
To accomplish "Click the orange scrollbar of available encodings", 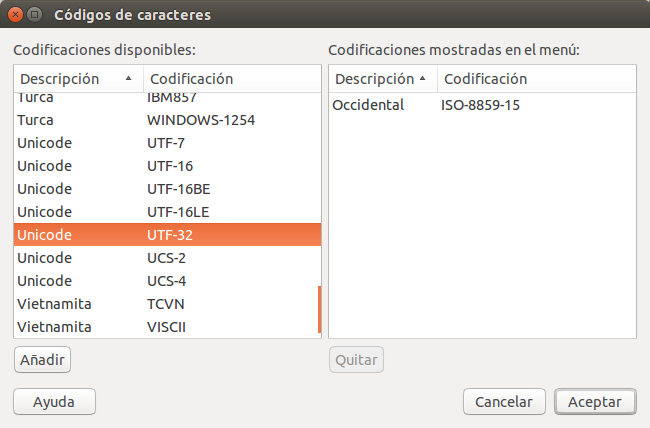I will point(319,310).
